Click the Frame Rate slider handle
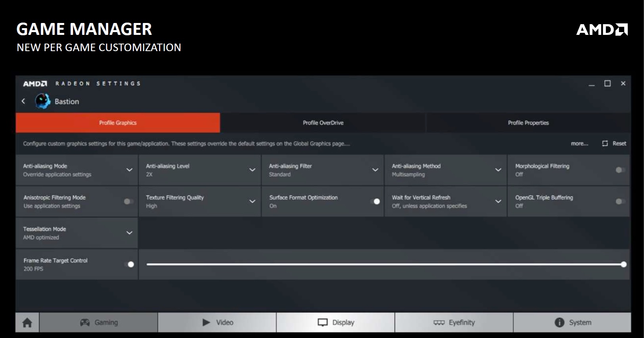This screenshot has height=338, width=644. pos(624,264)
